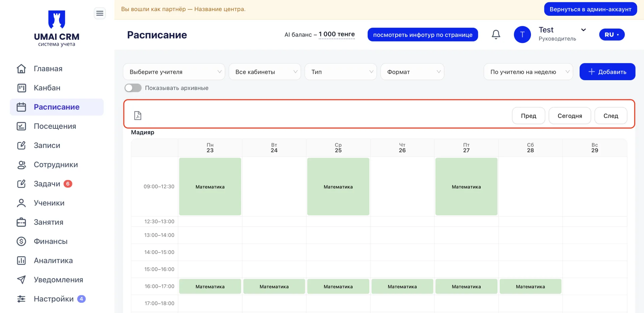Collapse sidebar with the hamburger menu icon
The width and height of the screenshot is (644, 313).
point(100,13)
